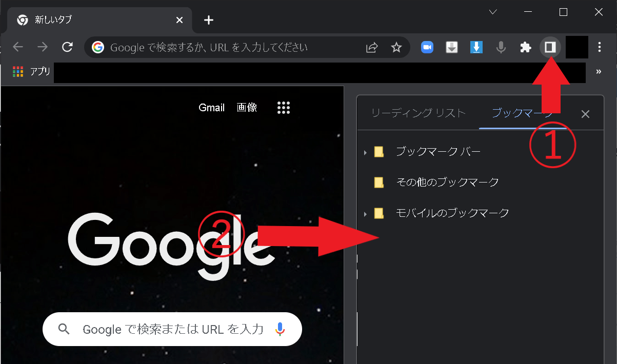Start voice search with microphone icon
Viewport: 617px width, 364px height.
point(280,329)
